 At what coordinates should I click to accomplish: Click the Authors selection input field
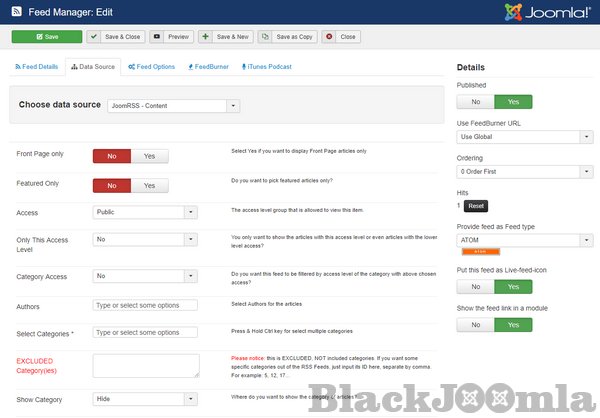[x=145, y=305]
